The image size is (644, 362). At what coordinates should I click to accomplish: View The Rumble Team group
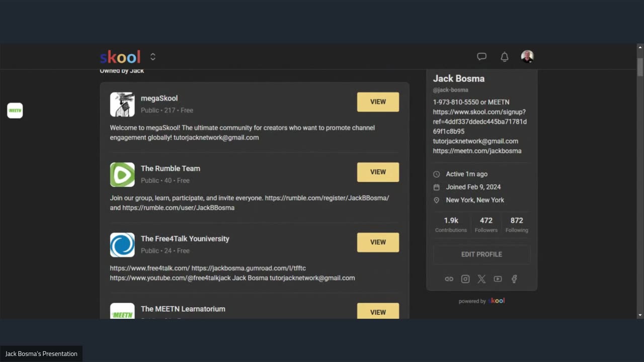point(378,172)
